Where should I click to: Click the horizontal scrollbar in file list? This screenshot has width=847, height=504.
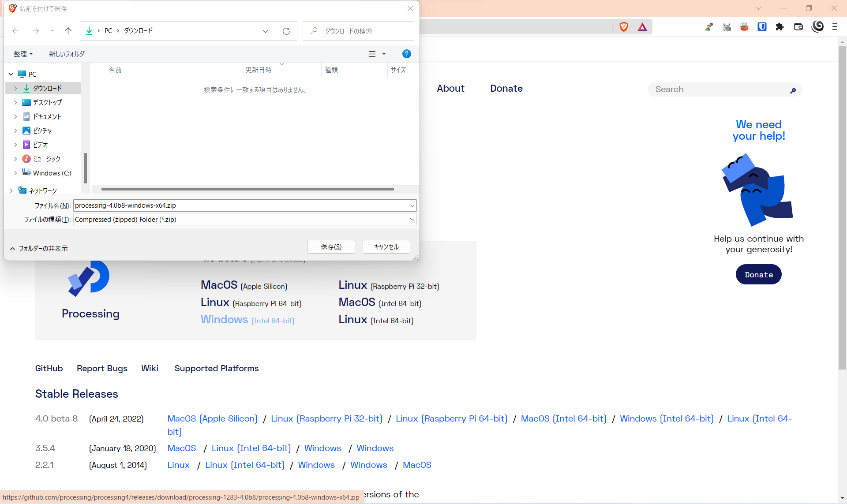(x=247, y=189)
